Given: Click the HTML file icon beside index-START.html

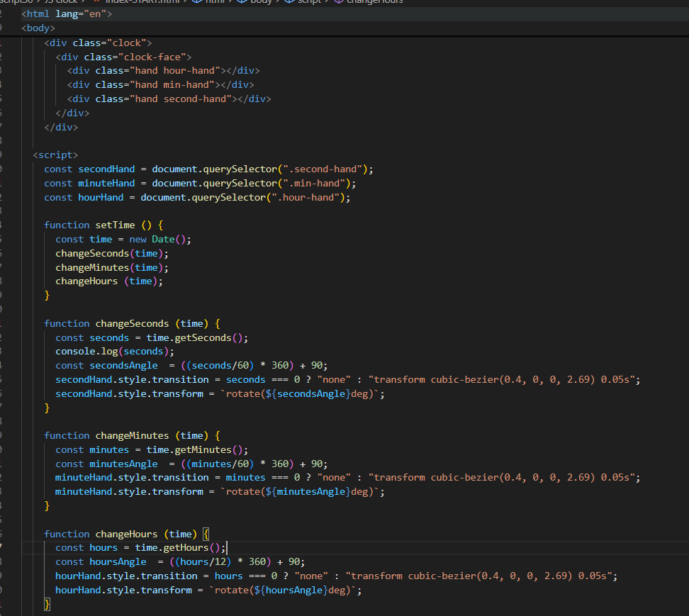Looking at the screenshot, I should [96, 2].
